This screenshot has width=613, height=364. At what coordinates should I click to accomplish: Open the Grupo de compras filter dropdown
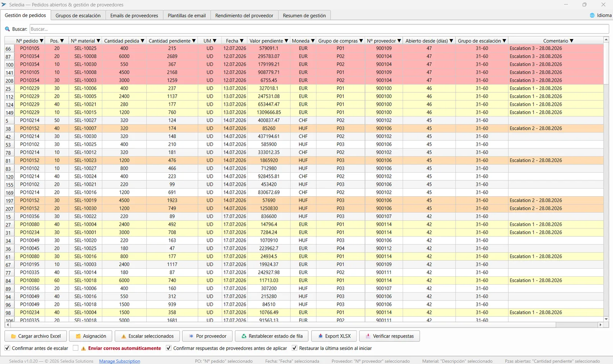click(361, 41)
